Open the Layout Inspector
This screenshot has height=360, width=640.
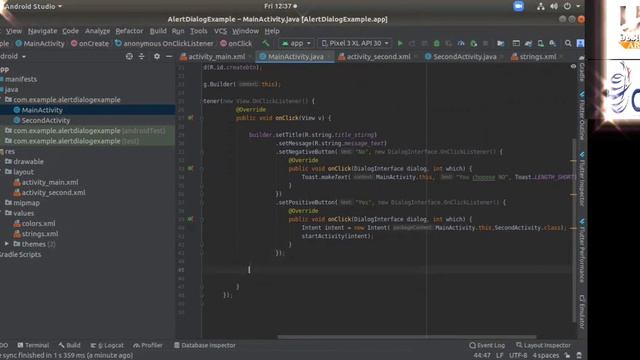(x=543, y=345)
